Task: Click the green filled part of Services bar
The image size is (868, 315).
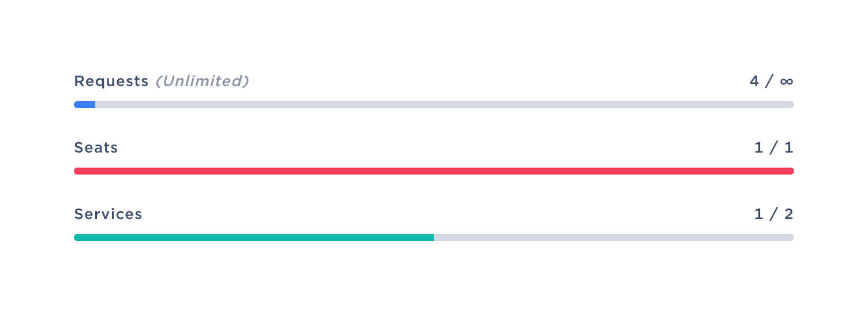Action: 254,238
